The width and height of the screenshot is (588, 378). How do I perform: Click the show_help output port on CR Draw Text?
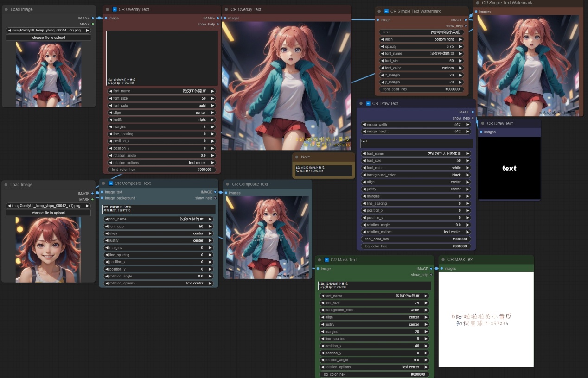(x=473, y=118)
